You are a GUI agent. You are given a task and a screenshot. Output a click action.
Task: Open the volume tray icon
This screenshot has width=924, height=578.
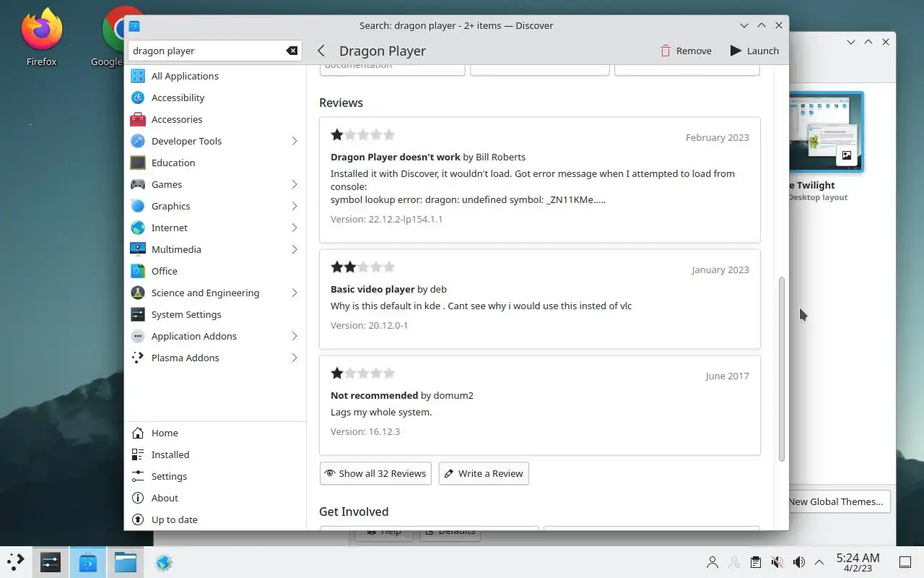[798, 562]
